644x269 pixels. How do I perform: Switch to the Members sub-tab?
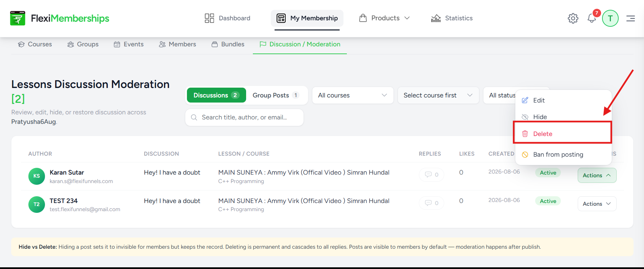(177, 44)
